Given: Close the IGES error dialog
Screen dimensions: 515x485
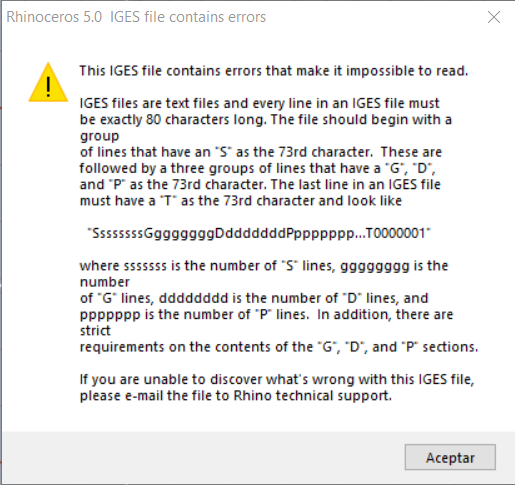Looking at the screenshot, I should point(494,17).
